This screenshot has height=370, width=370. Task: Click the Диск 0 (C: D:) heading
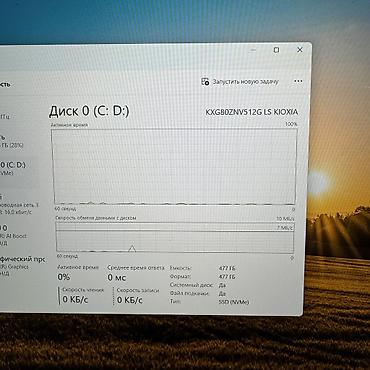(89, 111)
